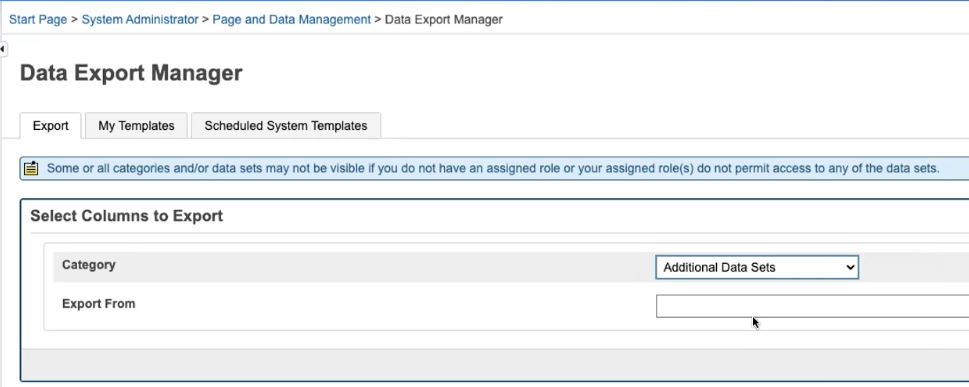Image resolution: width=969 pixels, height=387 pixels.
Task: Select the Scheduled System Templates tab
Action: [286, 125]
